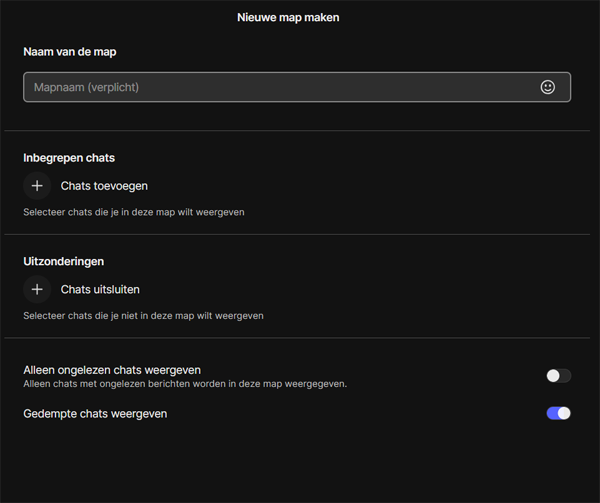
Task: Click the Chats toevoegen text label
Action: 104,186
